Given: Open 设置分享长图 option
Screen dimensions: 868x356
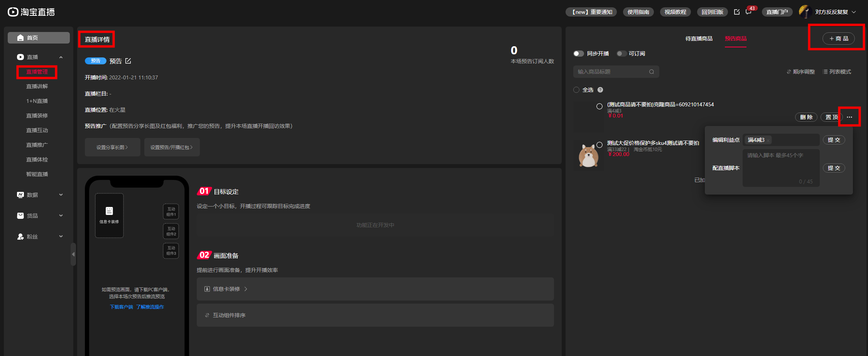Looking at the screenshot, I should [x=112, y=147].
